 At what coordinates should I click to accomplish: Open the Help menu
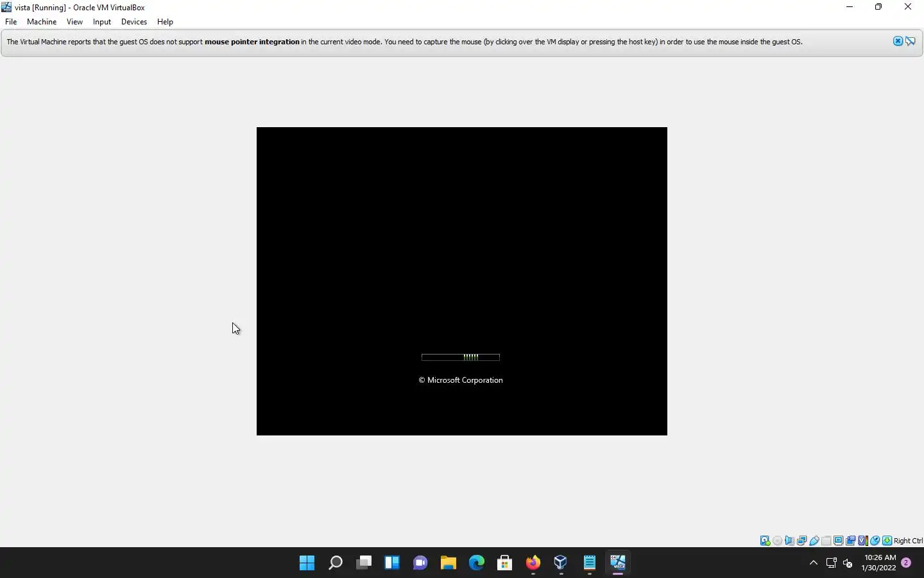pos(165,22)
